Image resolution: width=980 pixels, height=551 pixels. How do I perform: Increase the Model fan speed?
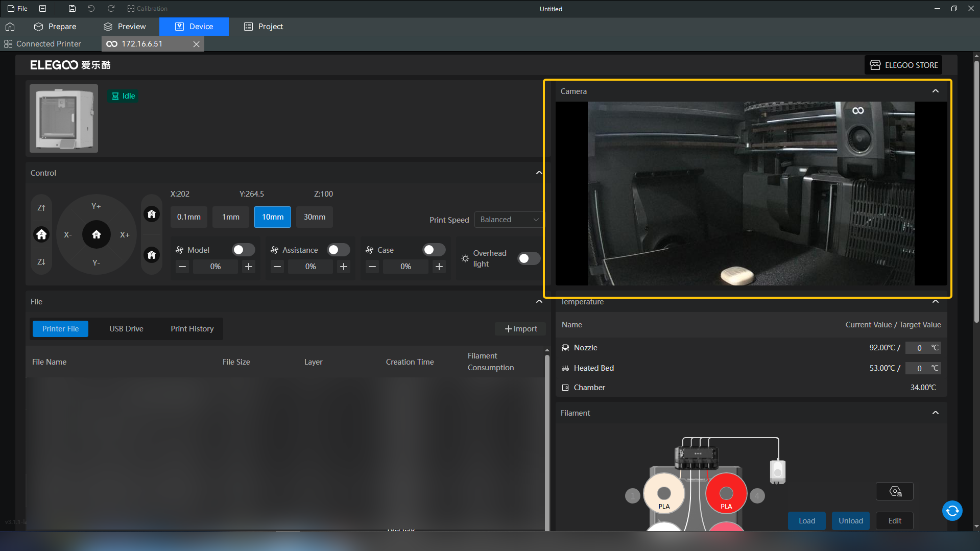(249, 267)
